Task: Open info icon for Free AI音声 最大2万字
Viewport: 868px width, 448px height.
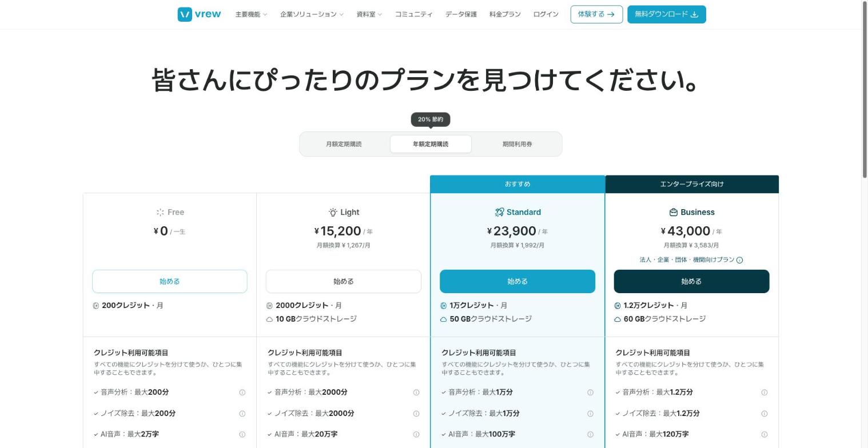Action: click(242, 435)
